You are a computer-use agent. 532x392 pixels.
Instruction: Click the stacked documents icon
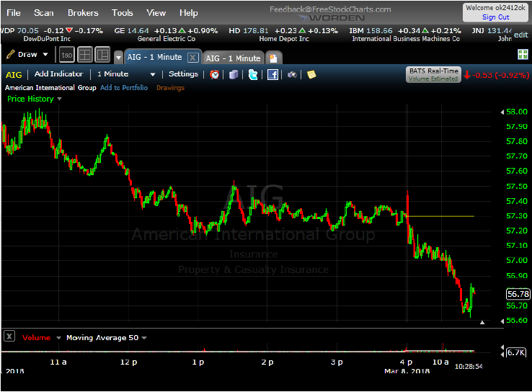tap(234, 75)
